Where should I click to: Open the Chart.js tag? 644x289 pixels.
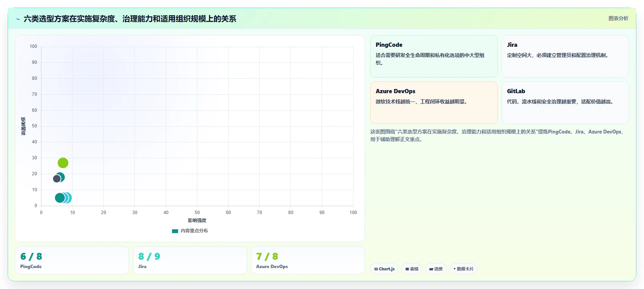click(384, 269)
